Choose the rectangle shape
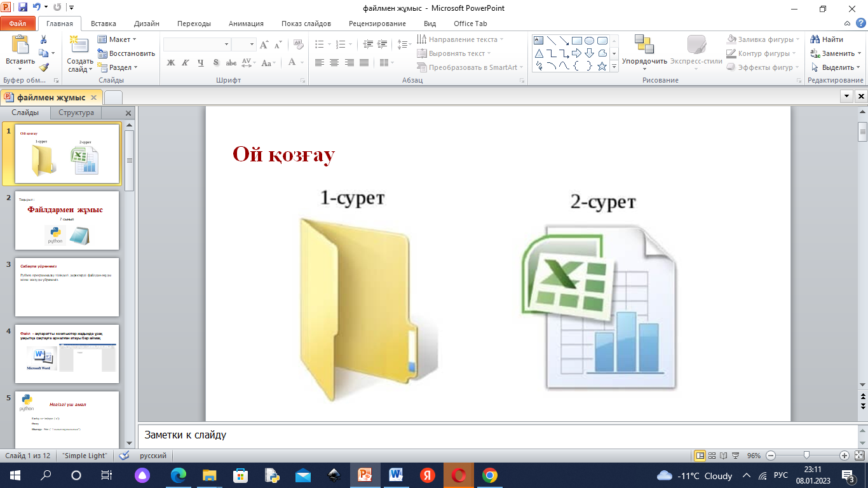The height and width of the screenshot is (488, 868). pos(577,41)
